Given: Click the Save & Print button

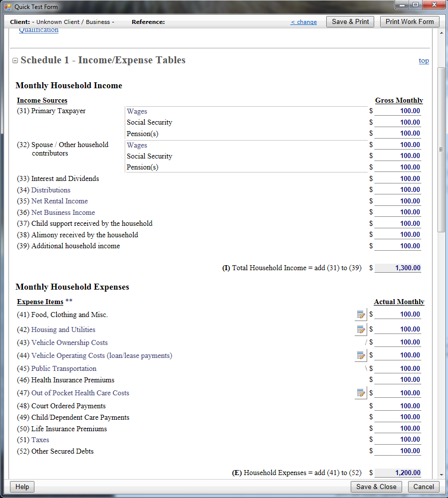Looking at the screenshot, I should 350,21.
